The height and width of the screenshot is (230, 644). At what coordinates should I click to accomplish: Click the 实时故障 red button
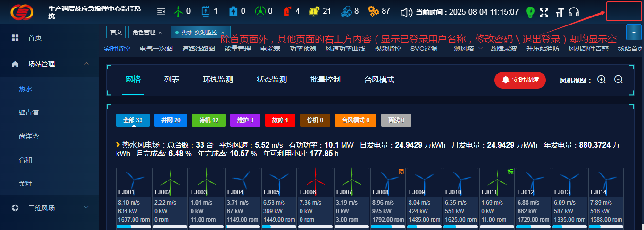pyautogui.click(x=520, y=80)
